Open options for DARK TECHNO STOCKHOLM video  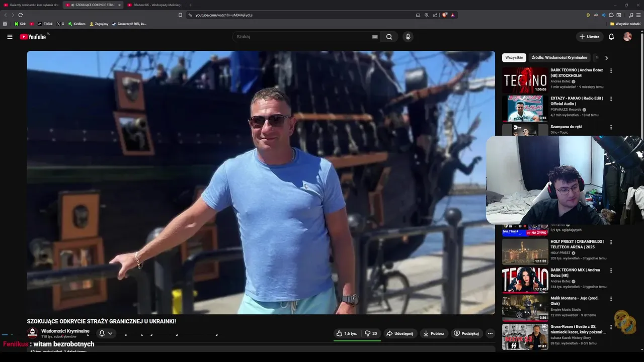pos(611,71)
